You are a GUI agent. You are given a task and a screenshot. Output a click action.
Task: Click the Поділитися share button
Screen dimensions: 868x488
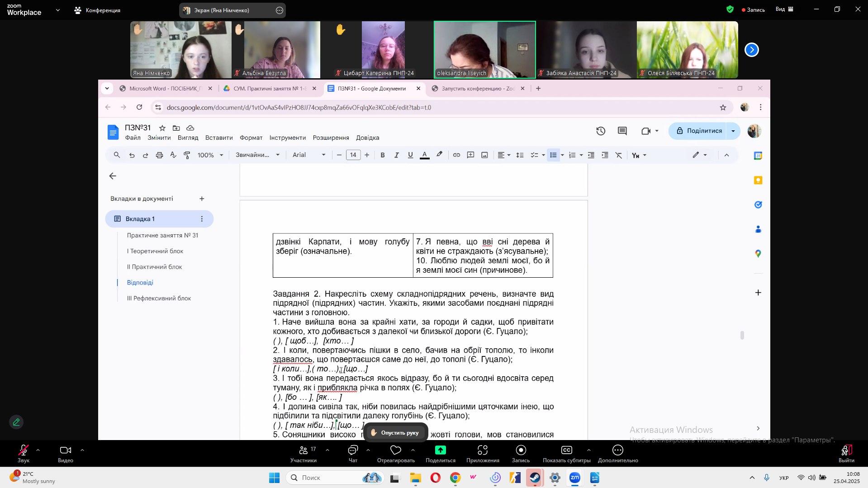[x=699, y=131]
